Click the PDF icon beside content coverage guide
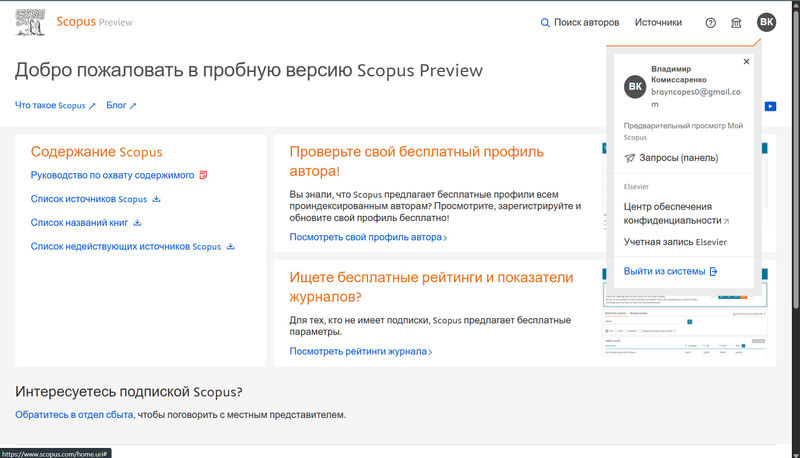The image size is (800, 458). pyautogui.click(x=203, y=175)
